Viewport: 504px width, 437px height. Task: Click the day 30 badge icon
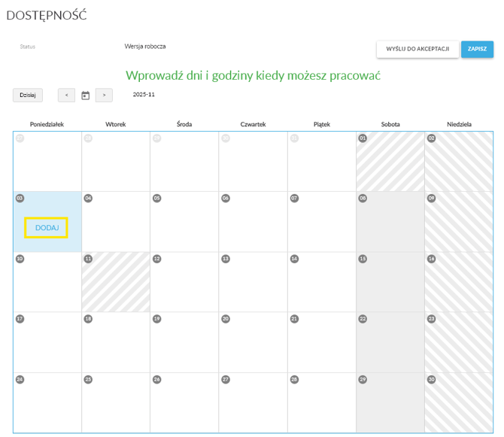[x=431, y=379]
